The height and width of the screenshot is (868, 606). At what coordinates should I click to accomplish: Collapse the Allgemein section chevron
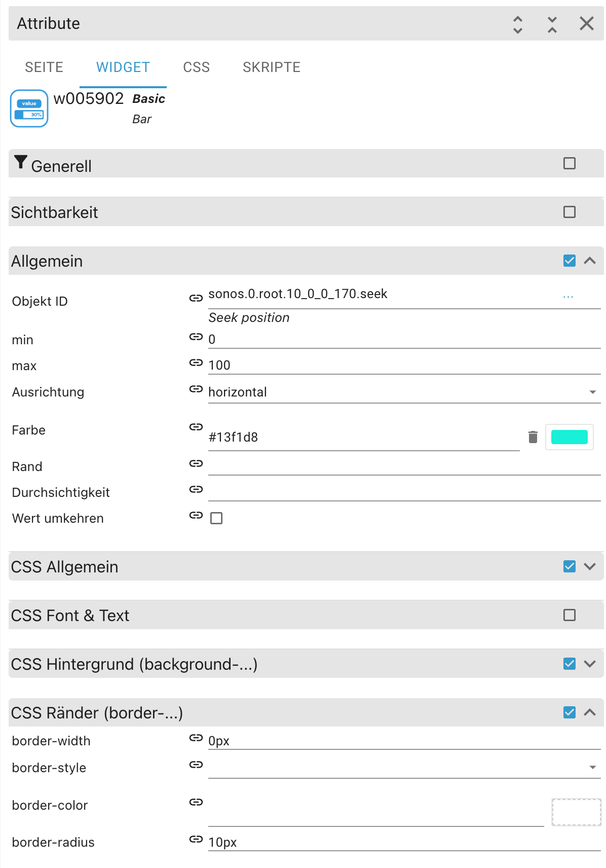[590, 261]
